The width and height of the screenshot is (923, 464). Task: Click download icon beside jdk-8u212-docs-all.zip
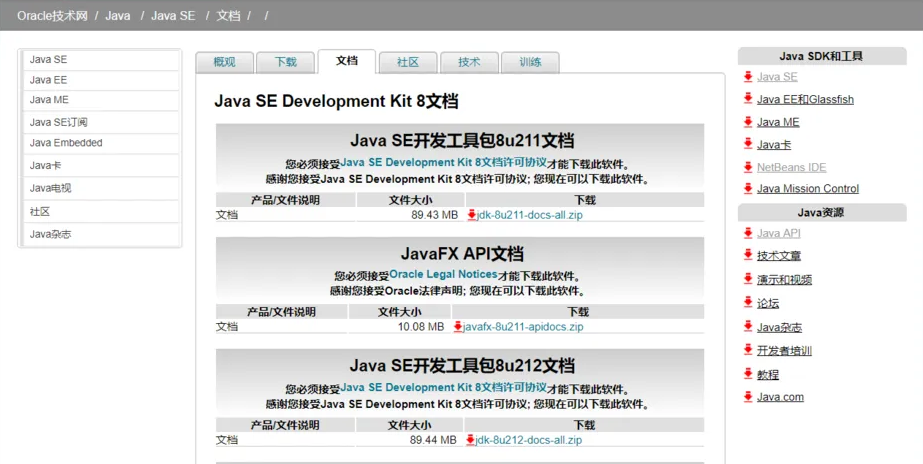[x=471, y=440]
